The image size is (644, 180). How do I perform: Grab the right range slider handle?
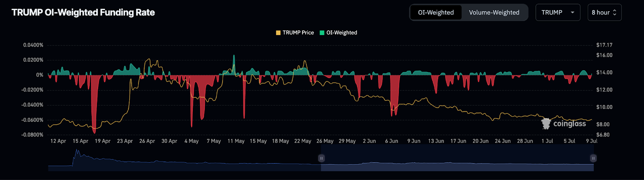[593, 158]
